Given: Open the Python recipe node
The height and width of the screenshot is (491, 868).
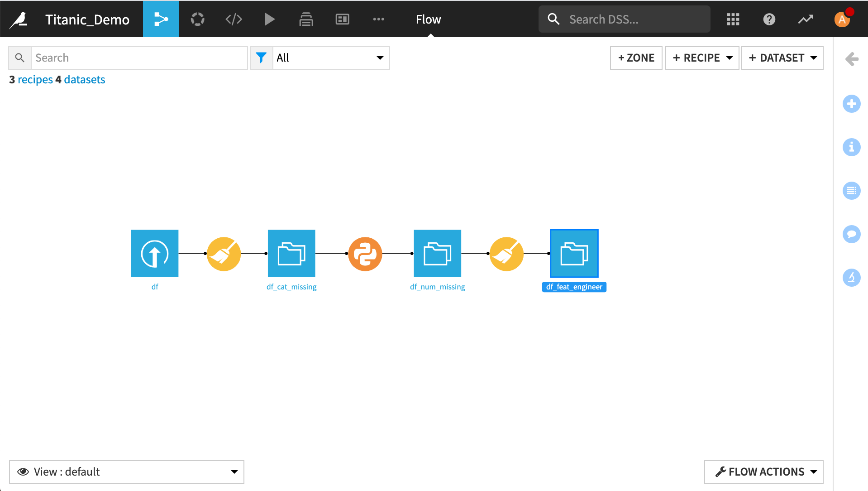Looking at the screenshot, I should coord(365,254).
